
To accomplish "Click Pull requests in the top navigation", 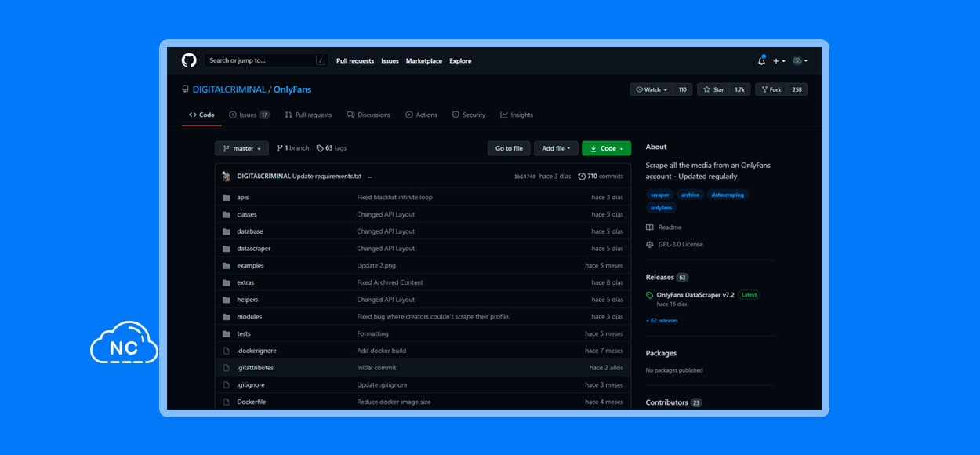I will tap(355, 61).
